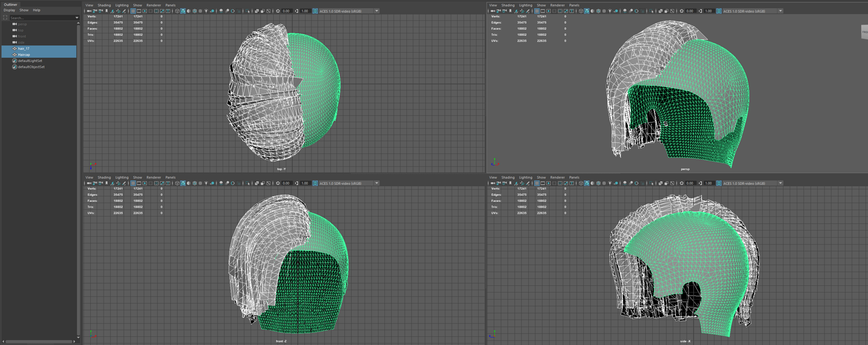Click Motion Blur icon in front panel
The width and height of the screenshot is (868, 345).
227,183
